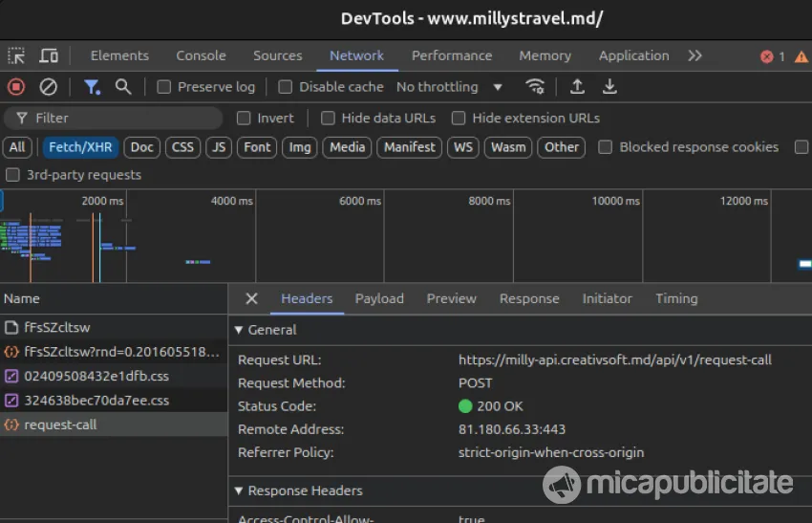
Task: Open the Initiator tab
Action: pos(607,298)
